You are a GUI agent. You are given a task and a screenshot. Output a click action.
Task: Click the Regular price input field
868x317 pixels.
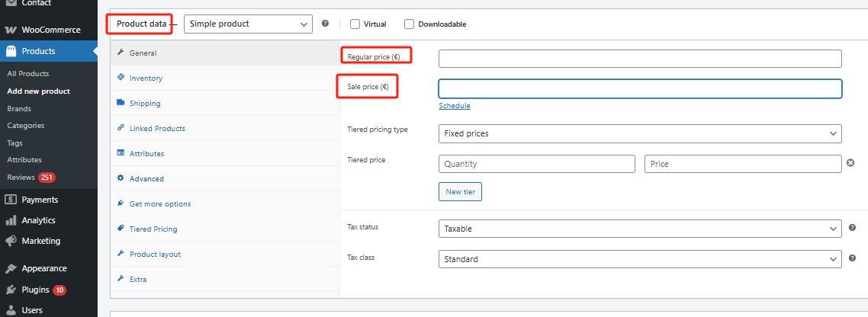tap(640, 59)
